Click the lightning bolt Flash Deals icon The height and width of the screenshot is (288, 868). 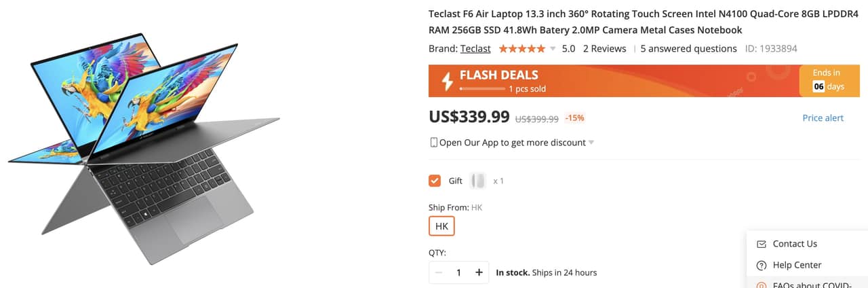(x=447, y=81)
